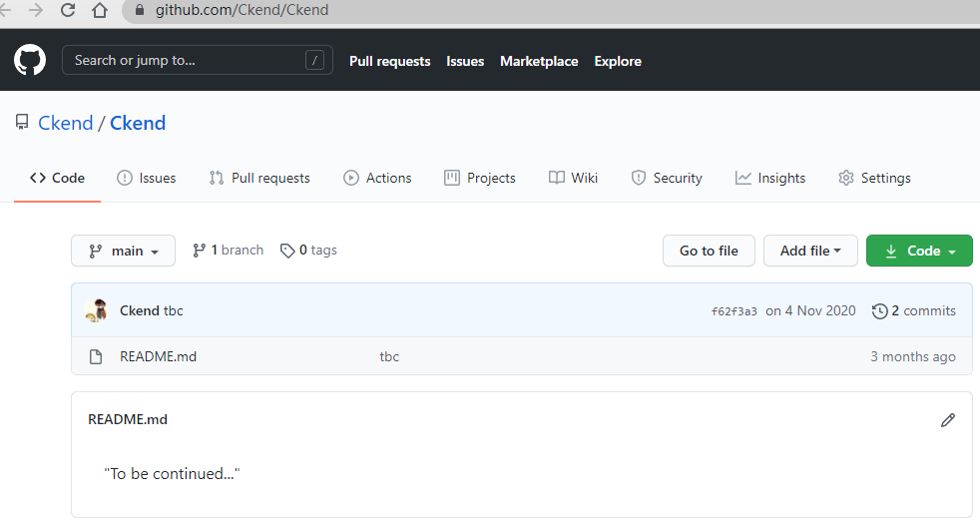Open the Wiki tab

pos(573,179)
